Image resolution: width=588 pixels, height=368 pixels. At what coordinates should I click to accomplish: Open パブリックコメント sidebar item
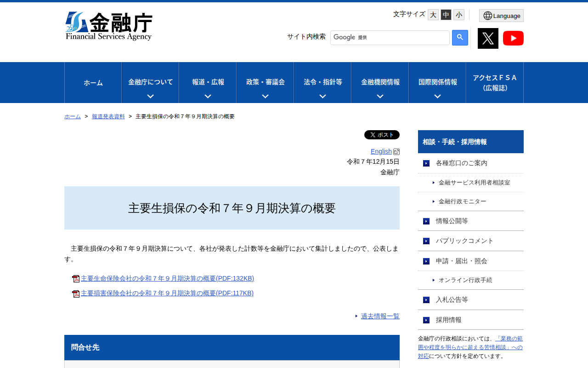(x=471, y=241)
